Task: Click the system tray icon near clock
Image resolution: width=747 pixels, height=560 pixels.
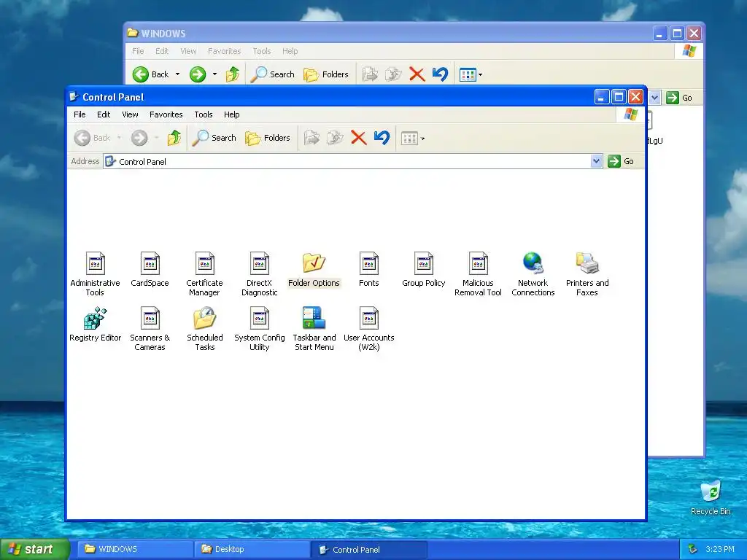Action: point(693,549)
